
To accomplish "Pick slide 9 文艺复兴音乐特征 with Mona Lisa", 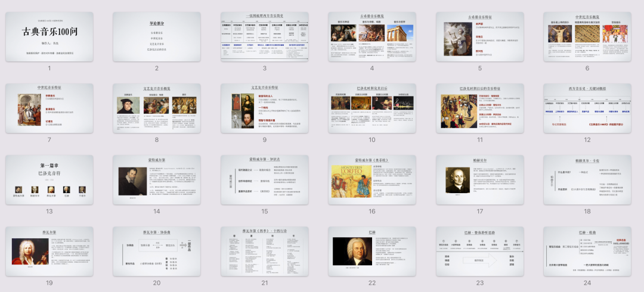I will (265, 108).
